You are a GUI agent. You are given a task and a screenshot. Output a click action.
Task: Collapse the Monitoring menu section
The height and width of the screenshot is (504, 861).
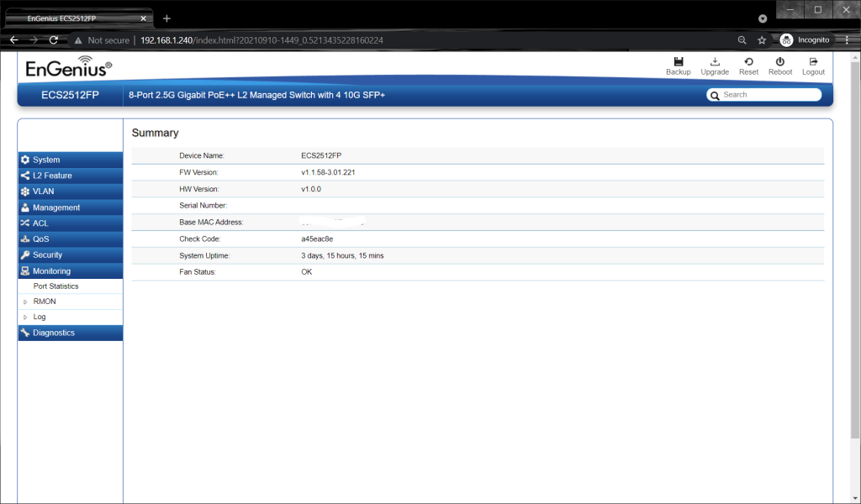pyautogui.click(x=71, y=271)
